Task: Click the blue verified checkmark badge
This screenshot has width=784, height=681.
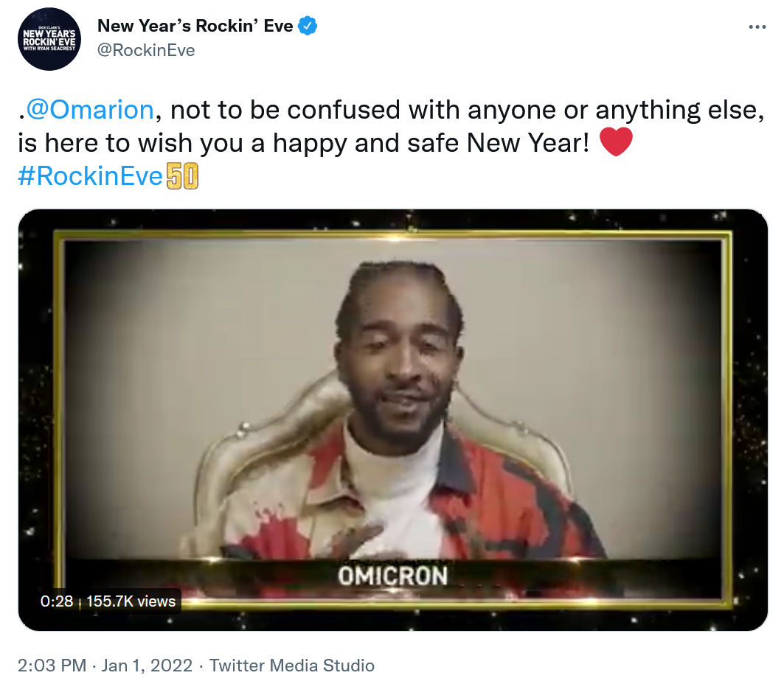Action: [x=308, y=26]
